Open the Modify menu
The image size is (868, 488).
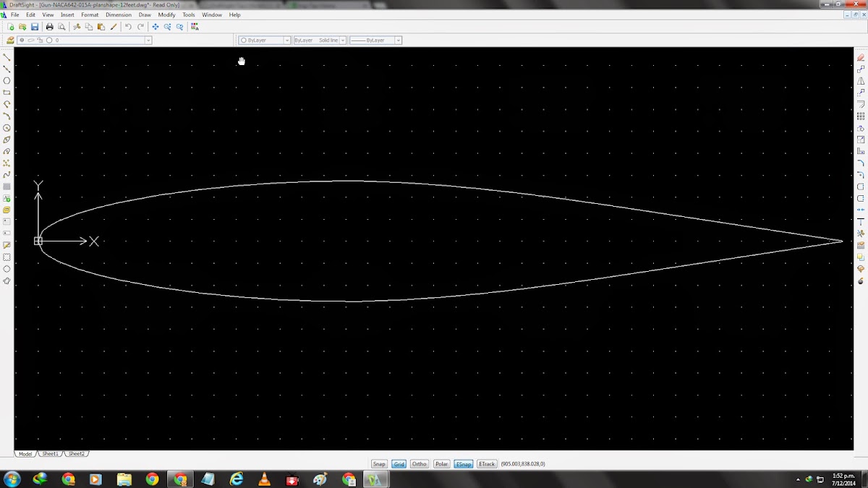166,14
